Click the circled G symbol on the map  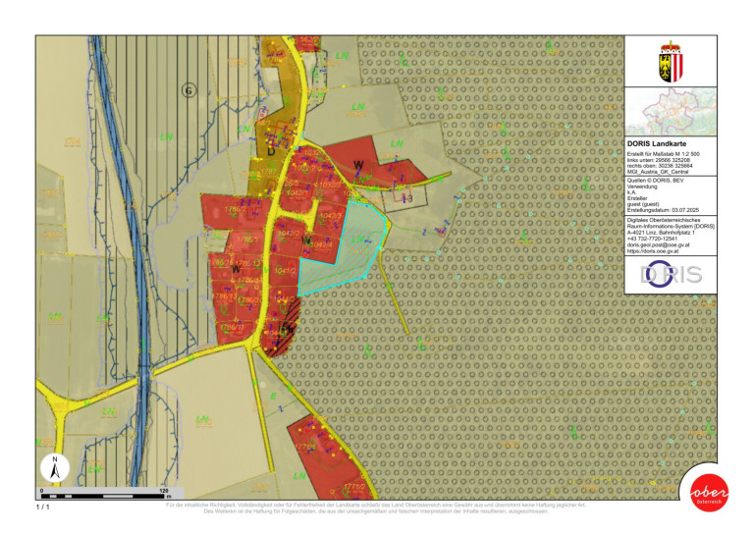click(x=189, y=89)
